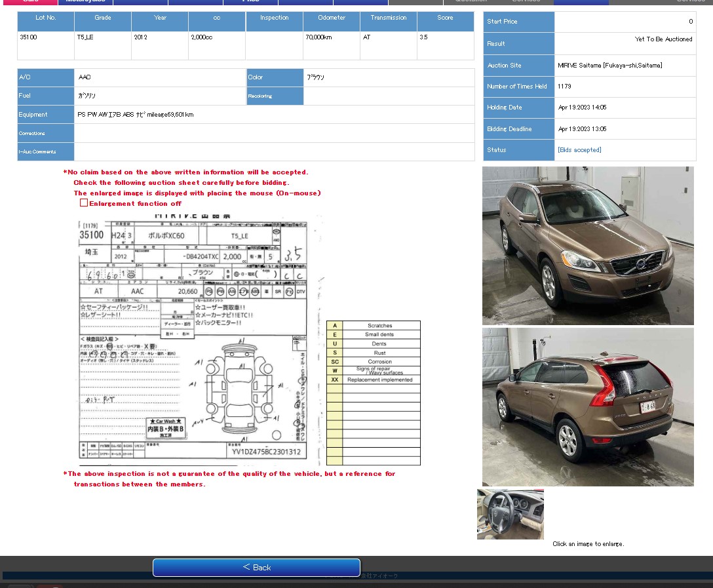Open the front view photo of the Volvo
This screenshot has height=588, width=713.
click(x=588, y=246)
